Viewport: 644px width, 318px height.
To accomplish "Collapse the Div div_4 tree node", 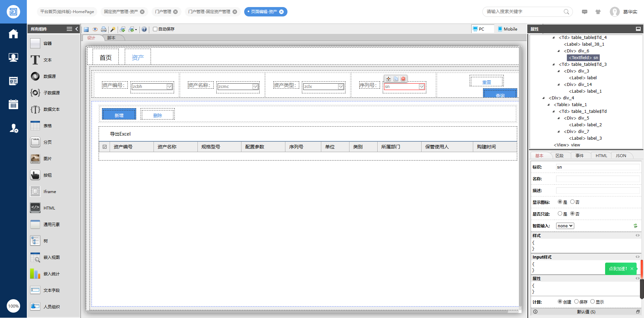I will click(x=543, y=98).
